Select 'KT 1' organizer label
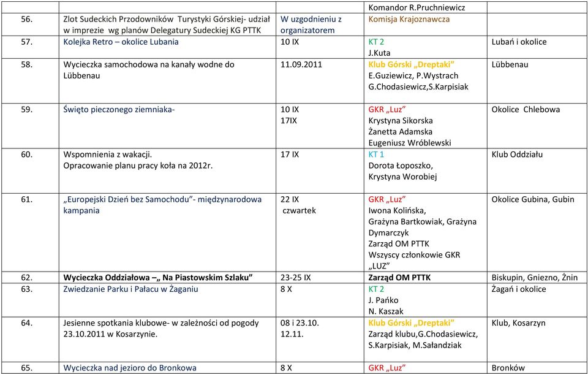 pos(376,155)
